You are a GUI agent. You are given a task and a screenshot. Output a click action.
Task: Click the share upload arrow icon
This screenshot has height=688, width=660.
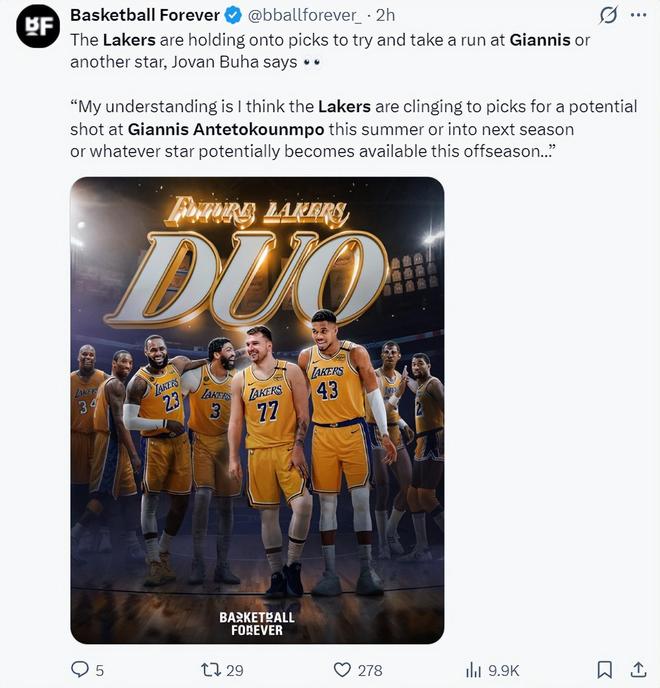click(x=637, y=669)
